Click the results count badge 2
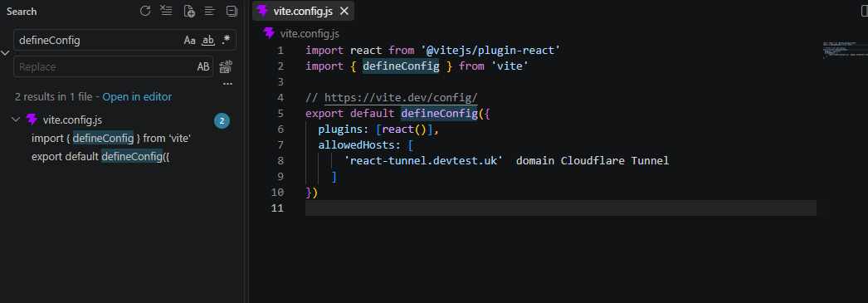Screen dimensions: 868x303 click(x=222, y=120)
